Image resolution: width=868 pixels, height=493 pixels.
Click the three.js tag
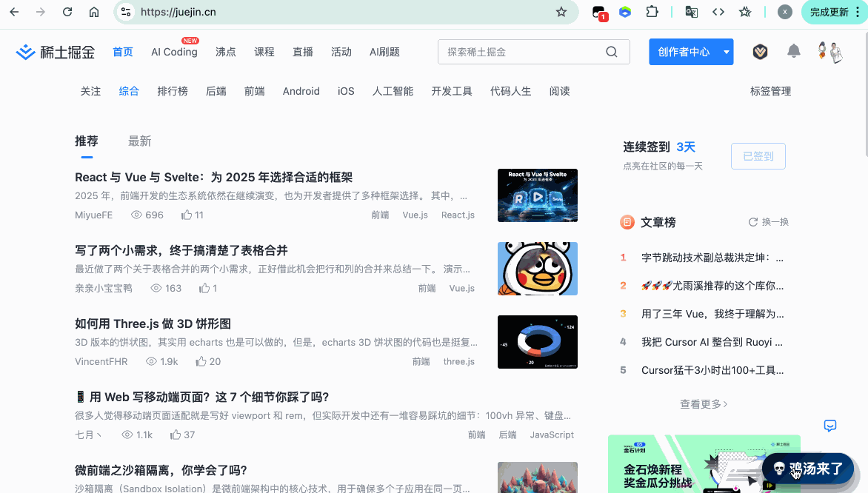[459, 361]
